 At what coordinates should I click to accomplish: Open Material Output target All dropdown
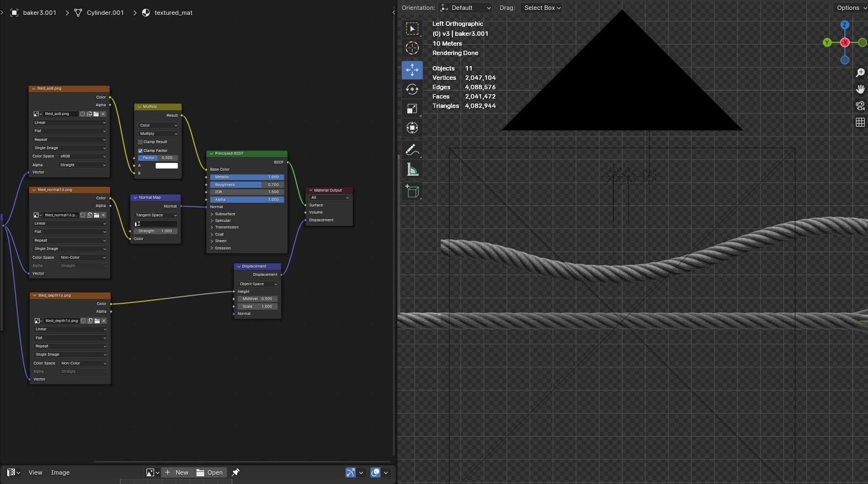pos(329,198)
